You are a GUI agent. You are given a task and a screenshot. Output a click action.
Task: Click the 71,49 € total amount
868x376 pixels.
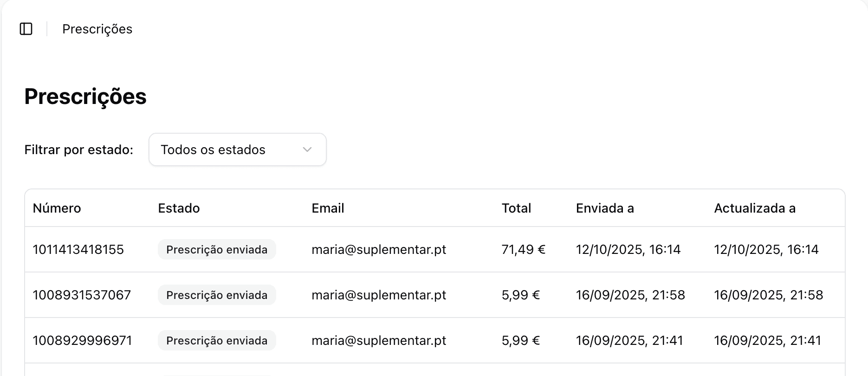click(523, 249)
